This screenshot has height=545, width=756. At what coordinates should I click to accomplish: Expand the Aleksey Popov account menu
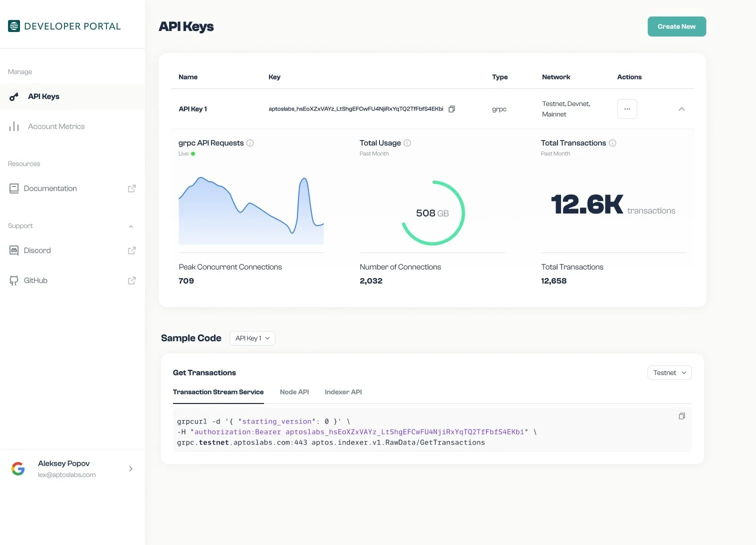(130, 469)
